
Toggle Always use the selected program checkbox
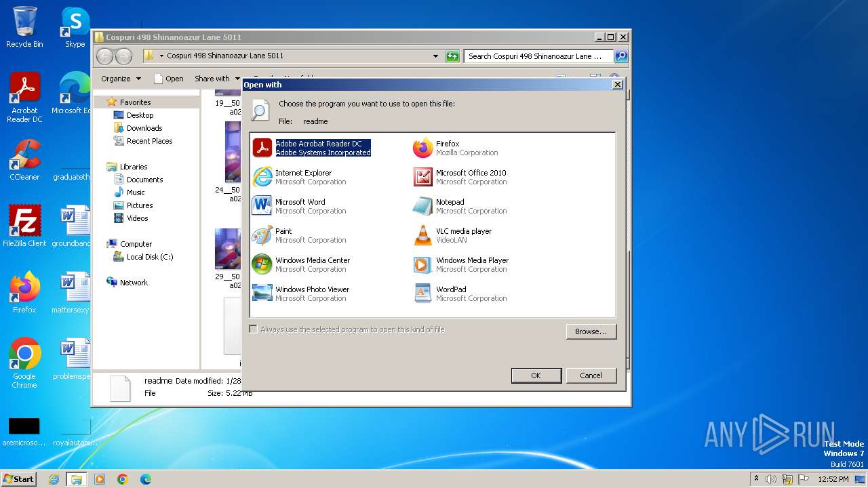coord(254,329)
